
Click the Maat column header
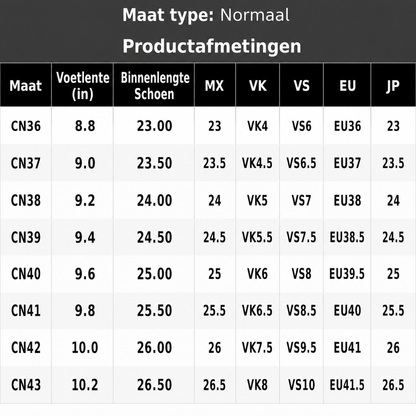pyautogui.click(x=26, y=86)
